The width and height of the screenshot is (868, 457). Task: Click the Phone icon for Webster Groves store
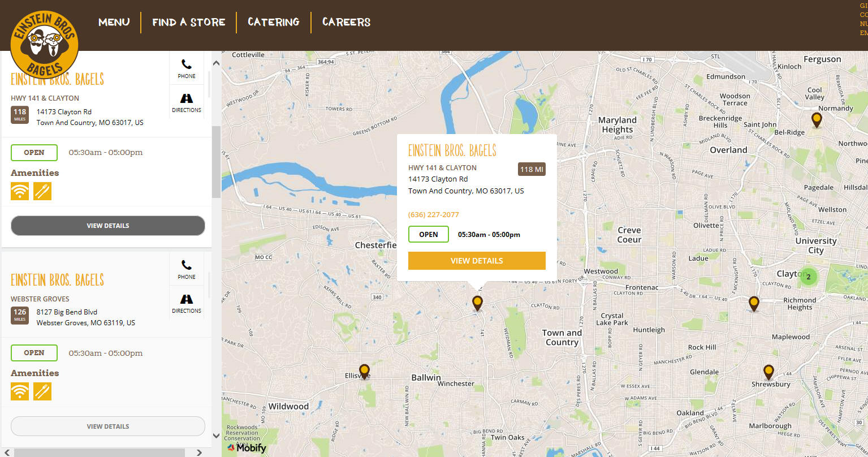pos(187,269)
